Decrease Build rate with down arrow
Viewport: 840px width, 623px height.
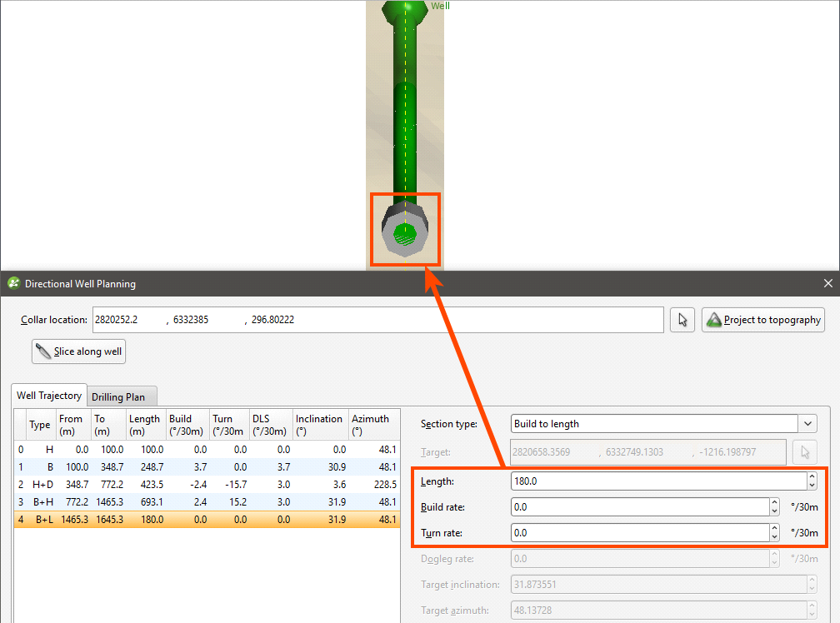click(774, 511)
